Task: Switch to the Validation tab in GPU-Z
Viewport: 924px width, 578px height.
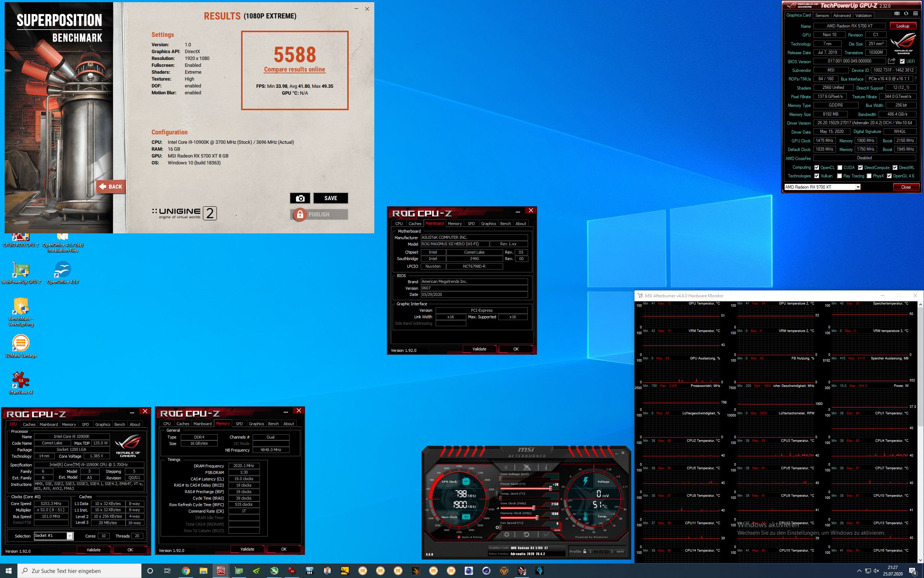Action: pos(863,15)
